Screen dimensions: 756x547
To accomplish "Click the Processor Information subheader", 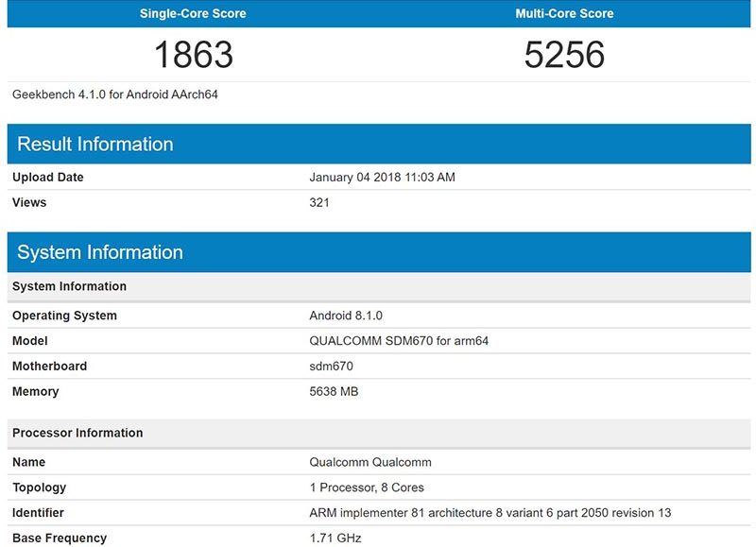I will (379, 433).
